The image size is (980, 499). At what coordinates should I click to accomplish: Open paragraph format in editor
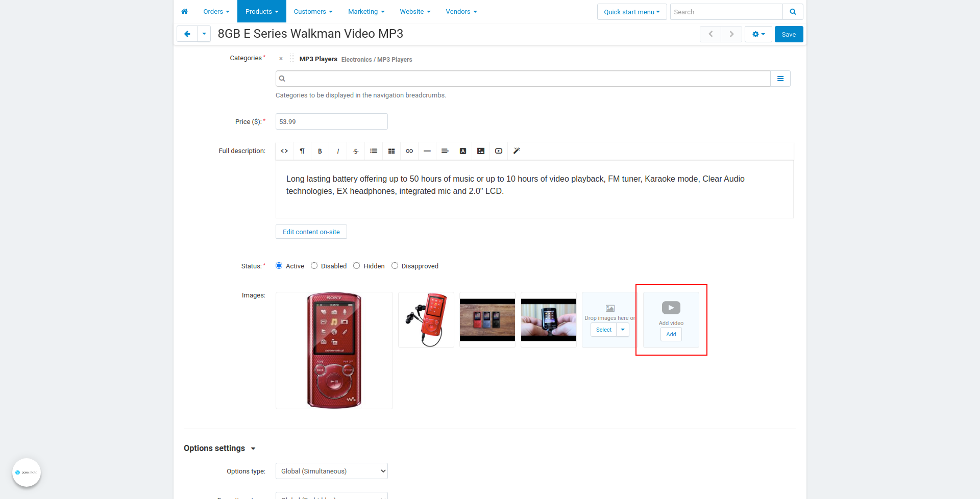pyautogui.click(x=302, y=151)
